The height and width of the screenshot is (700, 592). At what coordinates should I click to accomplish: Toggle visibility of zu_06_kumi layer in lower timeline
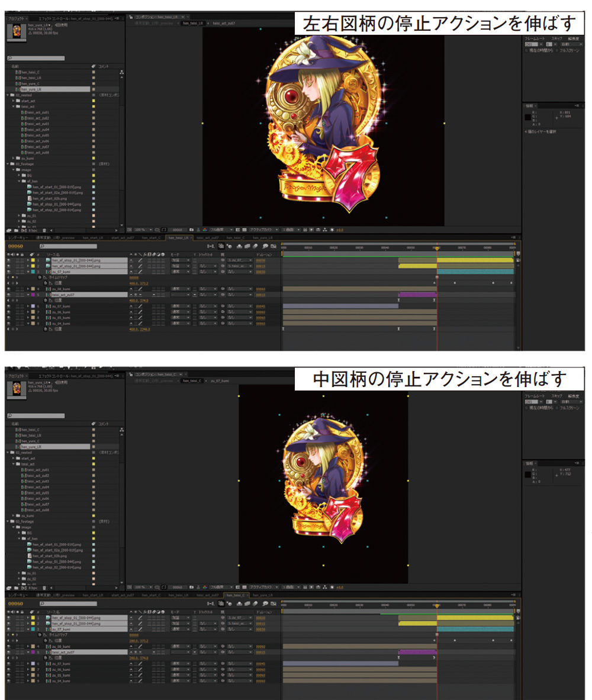(x=8, y=669)
